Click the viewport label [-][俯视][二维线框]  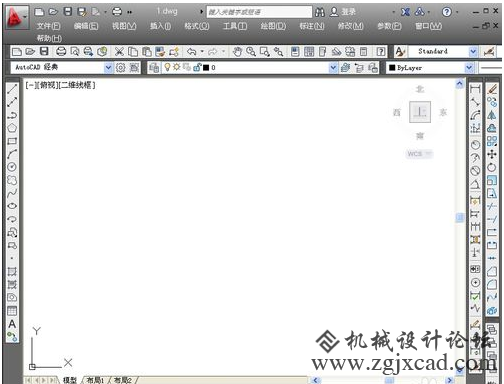(x=60, y=85)
